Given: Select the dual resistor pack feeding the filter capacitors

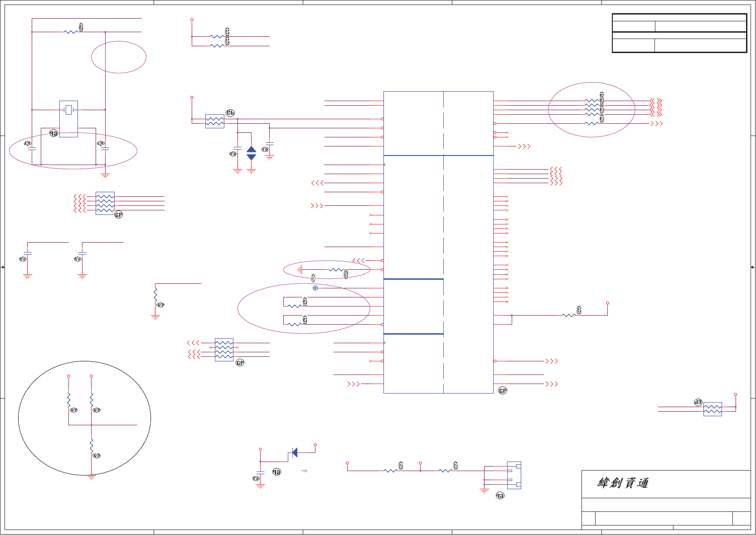Looking at the screenshot, I should (x=215, y=121).
